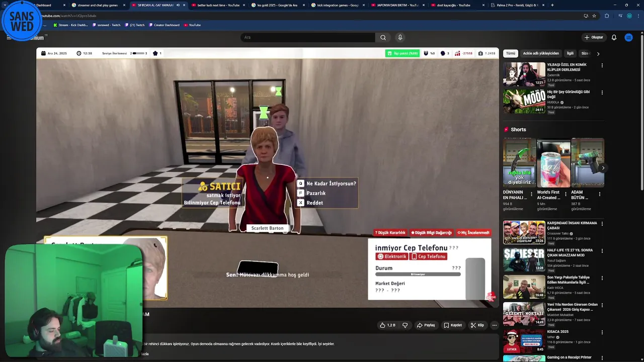Open the 'KISACA 2025' video title
This screenshot has height=362, width=644.
[557, 332]
